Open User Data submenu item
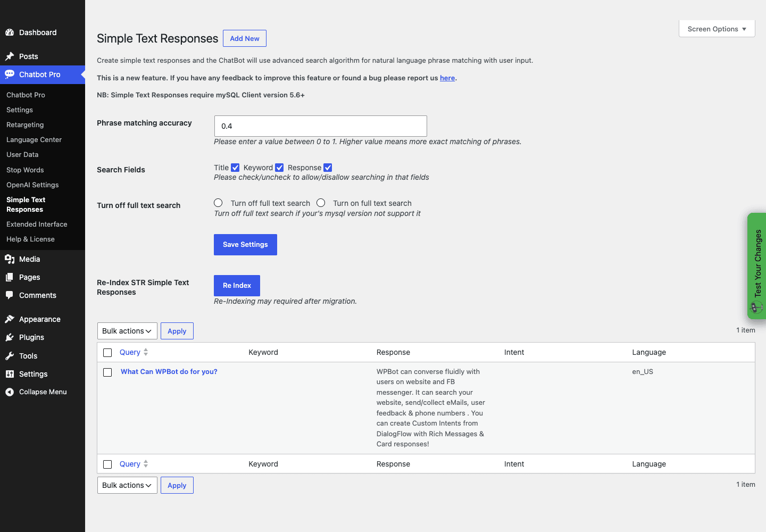Viewport: 766px width, 532px height. tap(22, 154)
